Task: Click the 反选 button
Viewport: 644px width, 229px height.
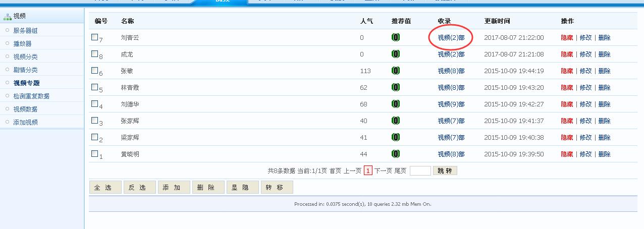Action: pyautogui.click(x=139, y=188)
